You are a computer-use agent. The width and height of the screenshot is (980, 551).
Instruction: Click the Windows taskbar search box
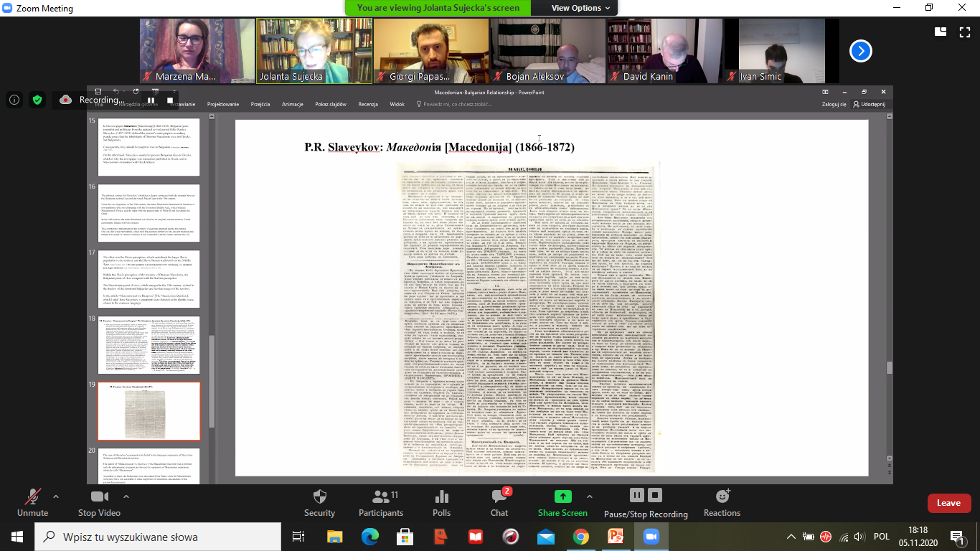coord(157,536)
